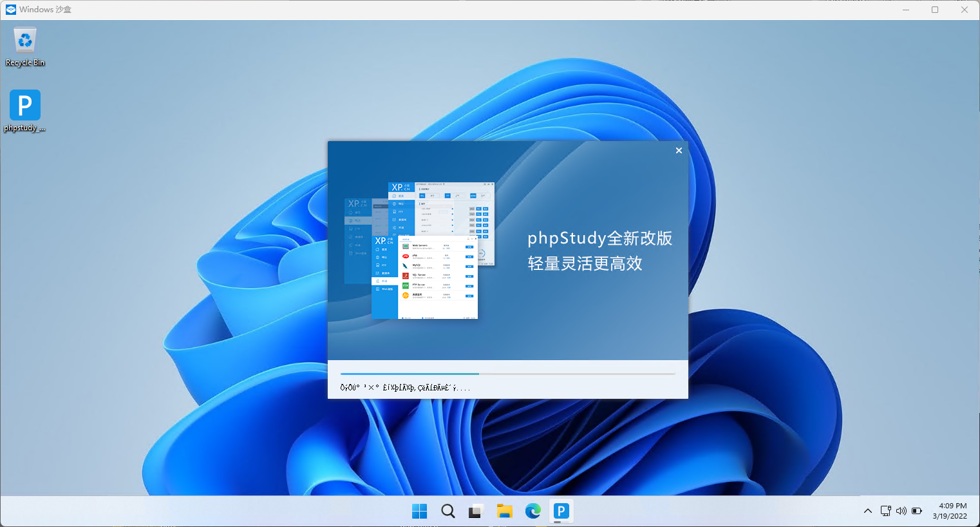Click the phpStudy screenshot preview image
980x527 pixels.
click(420, 250)
